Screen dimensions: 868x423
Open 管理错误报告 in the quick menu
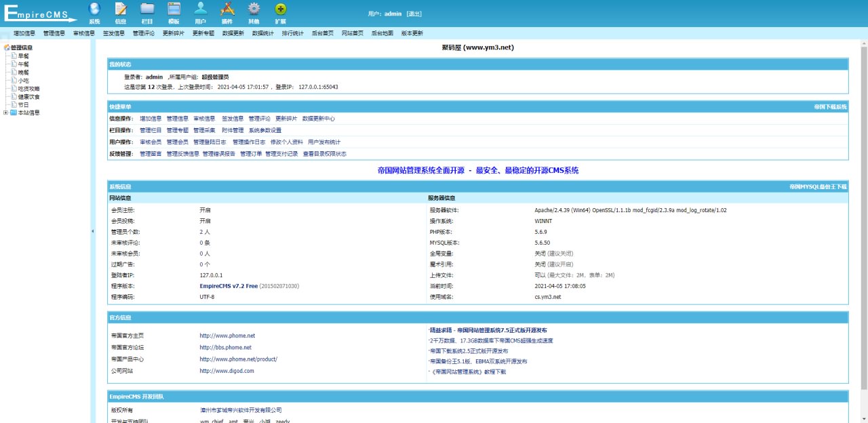click(219, 154)
